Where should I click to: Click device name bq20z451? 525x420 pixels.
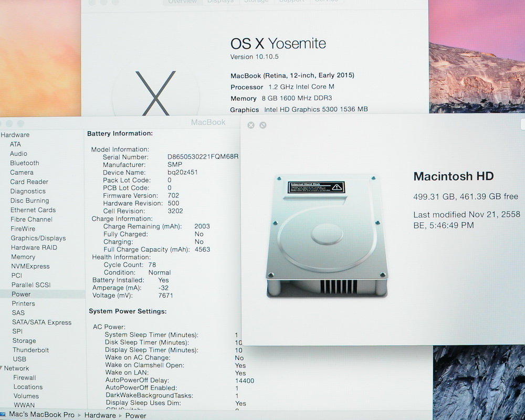click(183, 172)
